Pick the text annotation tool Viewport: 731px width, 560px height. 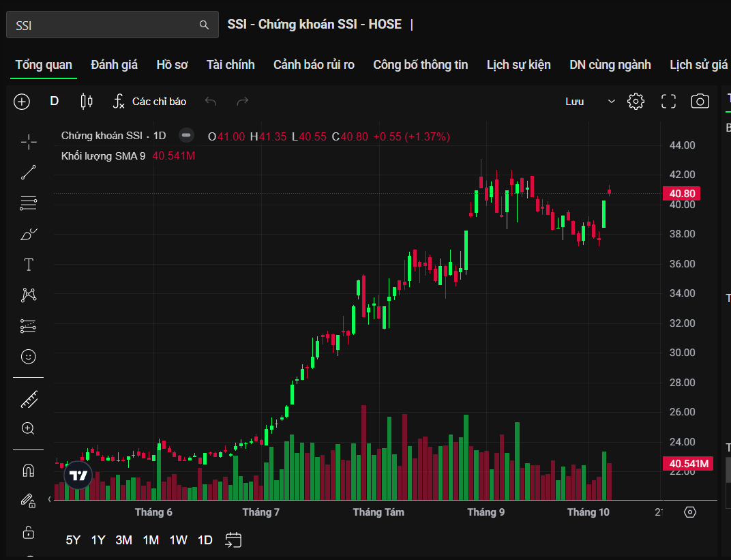[29, 265]
